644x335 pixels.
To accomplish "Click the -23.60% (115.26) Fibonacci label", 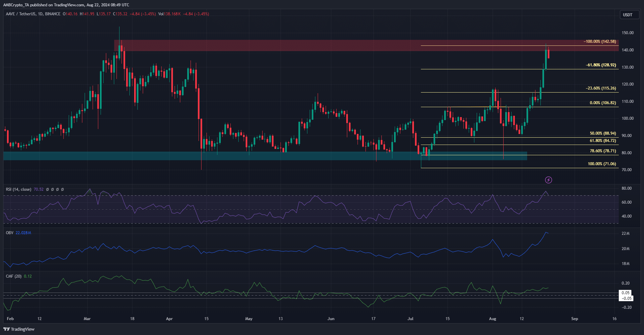I will (601, 88).
